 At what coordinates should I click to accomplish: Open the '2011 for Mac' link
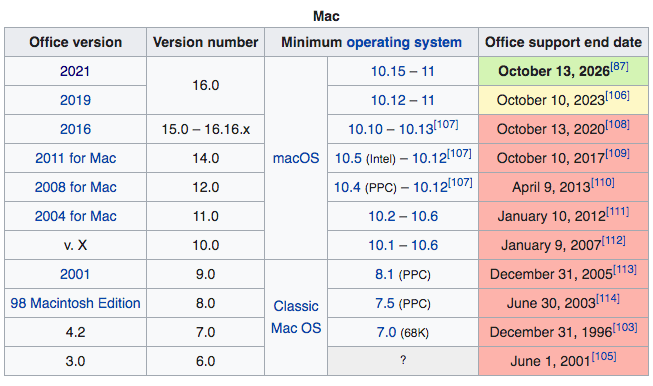click(75, 158)
